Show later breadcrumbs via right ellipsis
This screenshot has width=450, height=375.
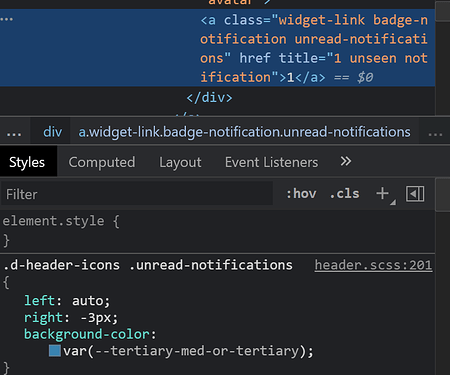coord(435,133)
